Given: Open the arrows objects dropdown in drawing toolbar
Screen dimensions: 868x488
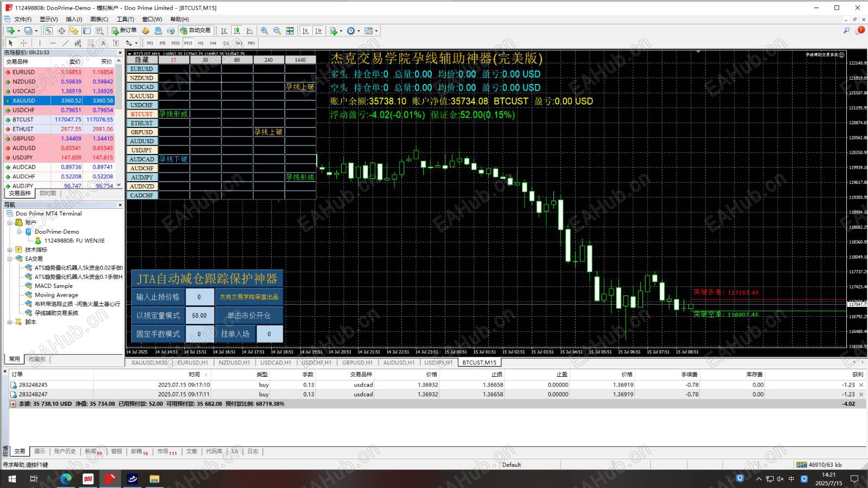Looking at the screenshot, I should (x=136, y=43).
